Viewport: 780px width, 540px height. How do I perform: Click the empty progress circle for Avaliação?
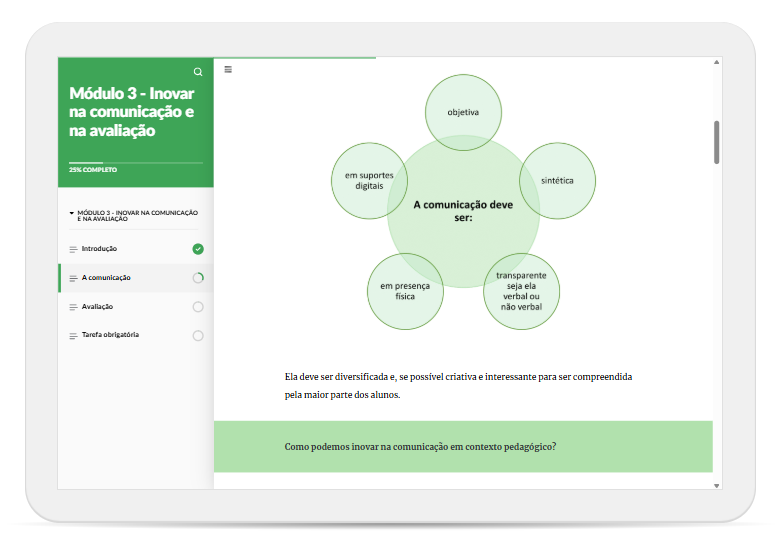198,307
